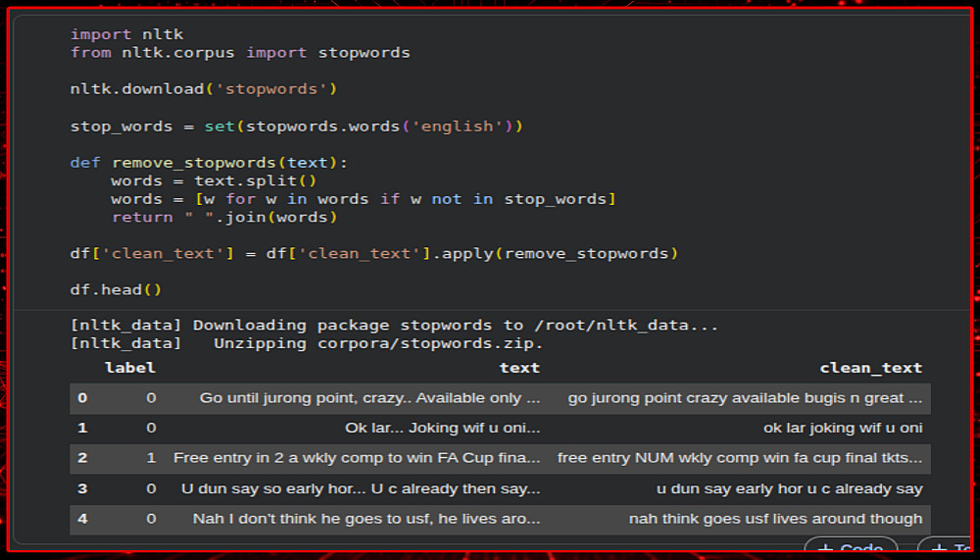Screen dimensions: 980x560
Task: Select row index 0 in the dataframe
Action: coord(82,398)
